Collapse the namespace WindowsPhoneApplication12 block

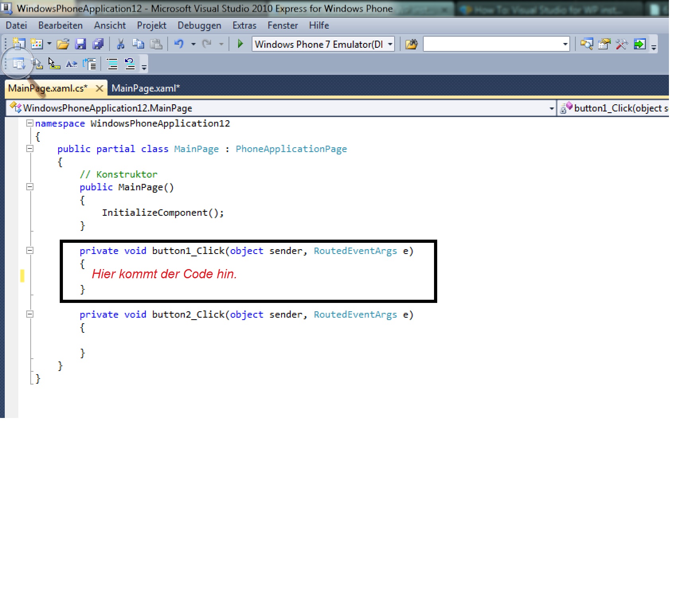pos(29,123)
